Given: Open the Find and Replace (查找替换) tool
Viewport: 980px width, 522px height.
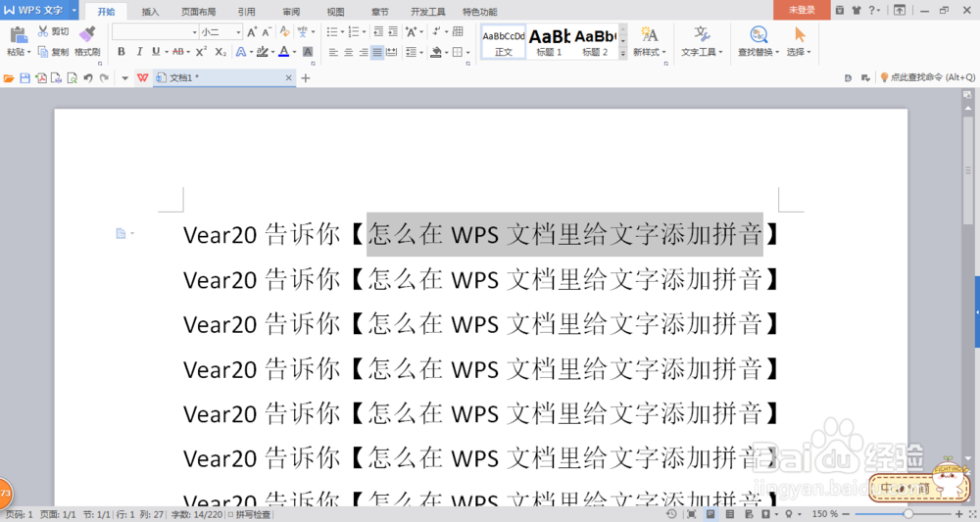Looking at the screenshot, I should coord(759,41).
